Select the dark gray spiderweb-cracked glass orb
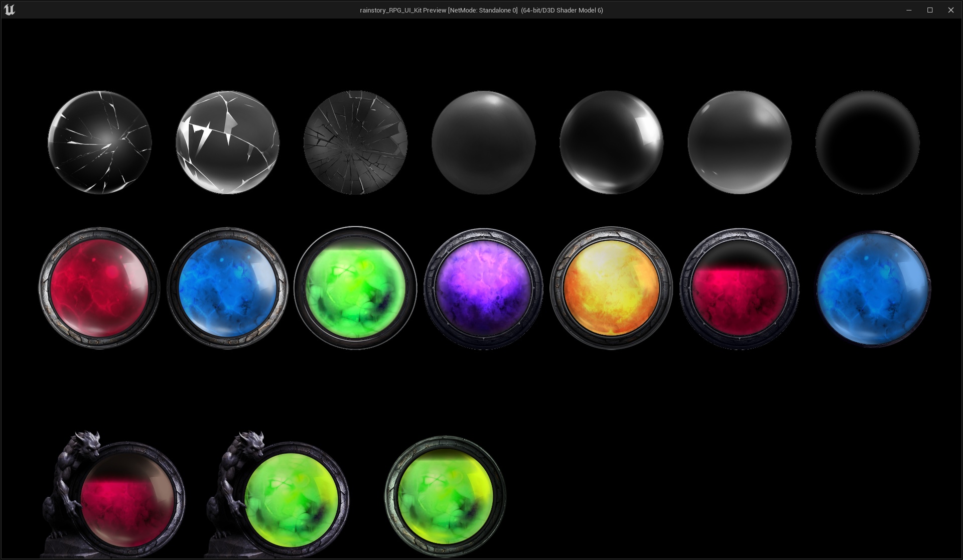This screenshot has width=963, height=560. tap(355, 143)
